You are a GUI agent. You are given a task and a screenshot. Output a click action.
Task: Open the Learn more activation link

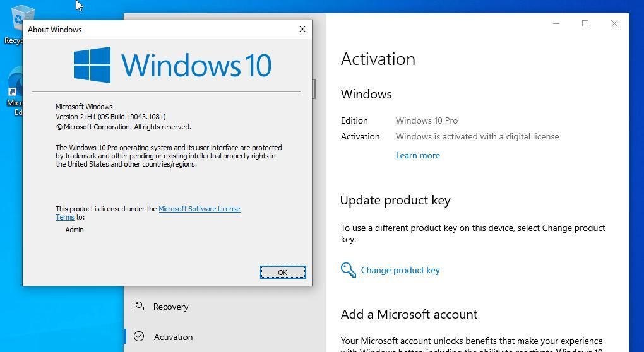pos(418,155)
